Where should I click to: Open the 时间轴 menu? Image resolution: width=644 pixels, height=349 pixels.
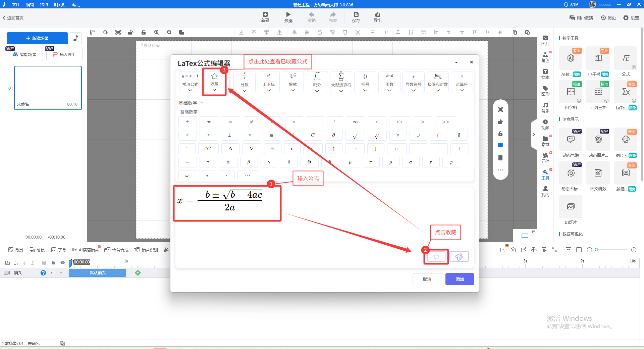[60, 5]
